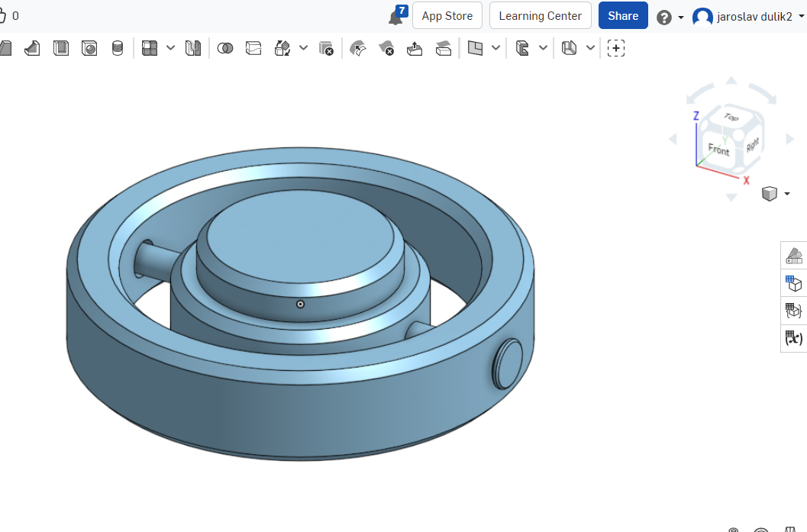Switch to the Front view on the view cube

tap(718, 149)
